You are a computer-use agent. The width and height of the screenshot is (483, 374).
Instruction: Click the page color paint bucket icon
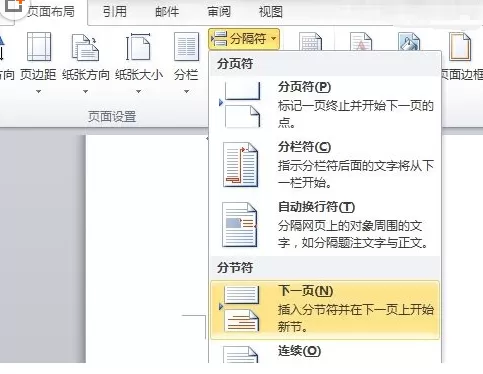(x=409, y=41)
